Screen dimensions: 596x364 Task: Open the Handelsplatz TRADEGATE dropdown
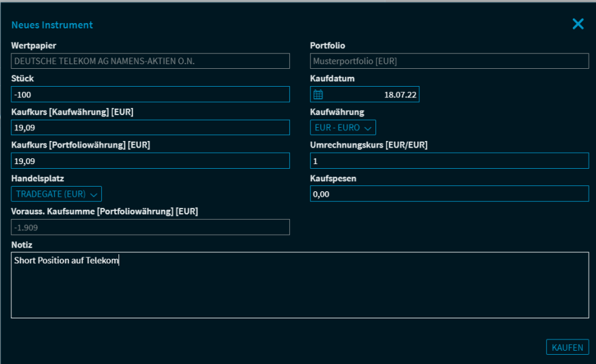[x=56, y=194]
